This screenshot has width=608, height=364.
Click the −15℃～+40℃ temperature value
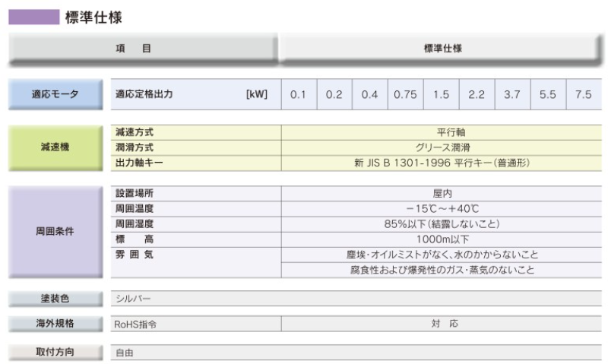click(442, 209)
